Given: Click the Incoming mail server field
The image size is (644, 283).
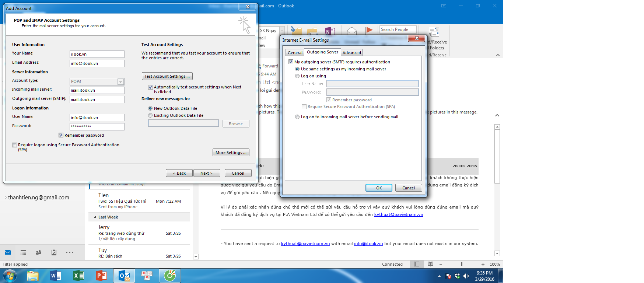Looking at the screenshot, I should [x=97, y=90].
